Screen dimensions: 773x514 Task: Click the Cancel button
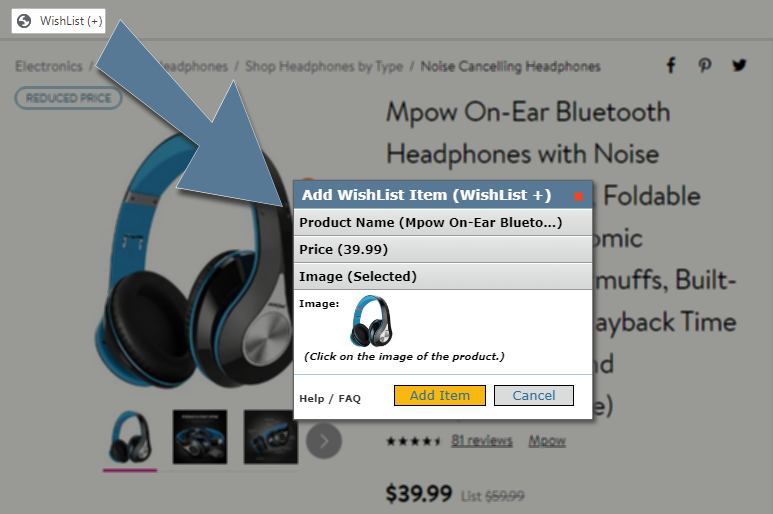(x=534, y=395)
